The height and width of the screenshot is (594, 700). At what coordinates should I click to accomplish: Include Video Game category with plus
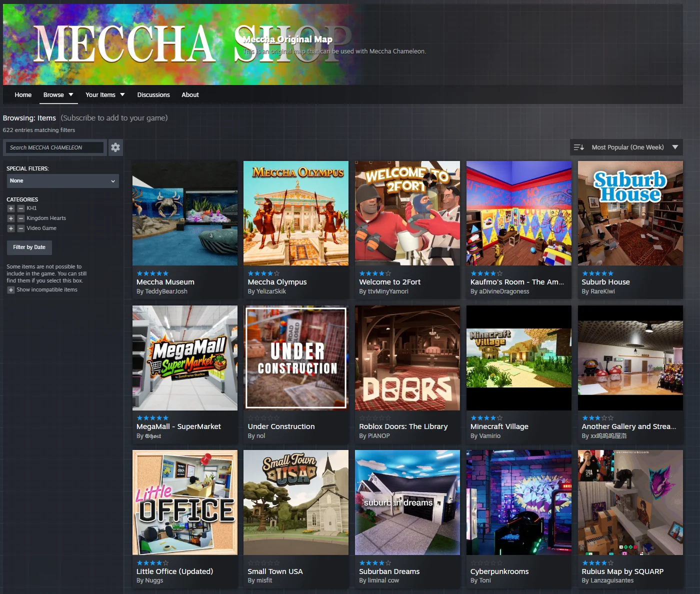tap(10, 228)
